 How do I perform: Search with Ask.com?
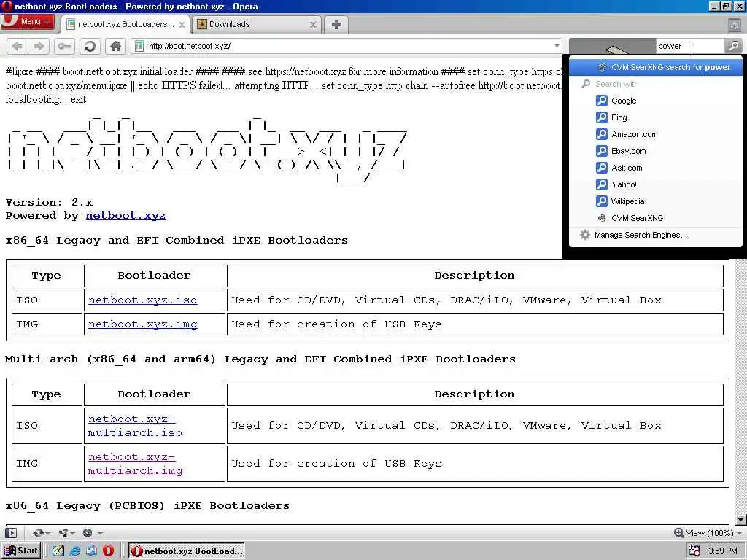click(x=656, y=168)
